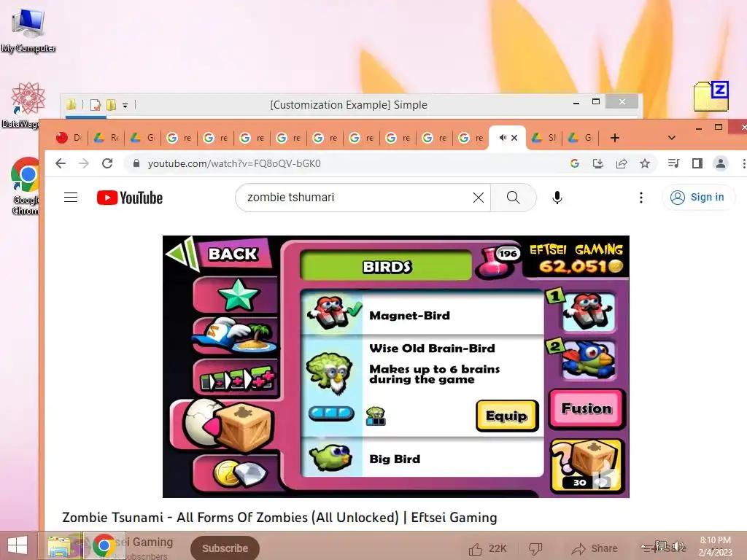Viewport: 747px width, 560px height.
Task: Share this page using the address bar icon
Action: click(x=622, y=163)
